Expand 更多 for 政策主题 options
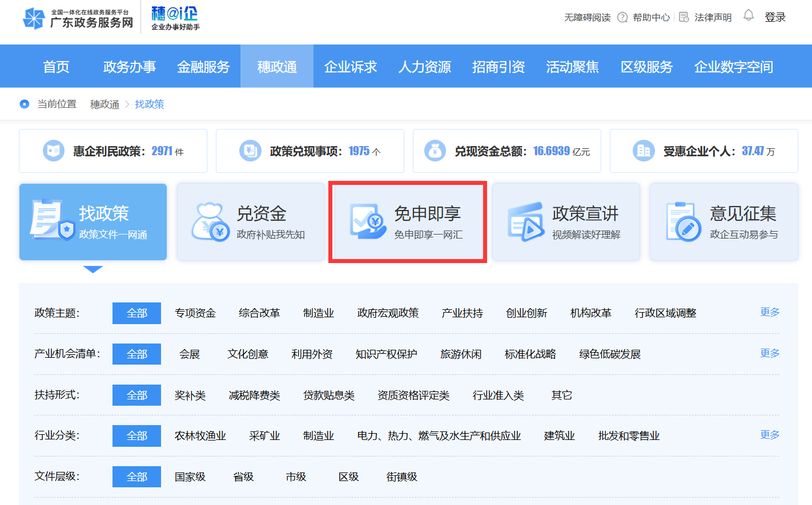Image resolution: width=812 pixels, height=505 pixels. 769,312
